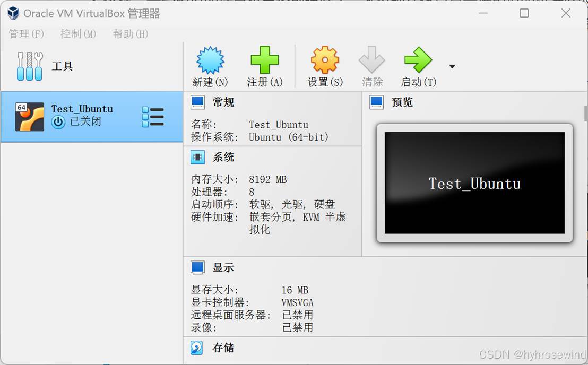Click 已禁用 next to 远程桌面服务器

click(297, 315)
